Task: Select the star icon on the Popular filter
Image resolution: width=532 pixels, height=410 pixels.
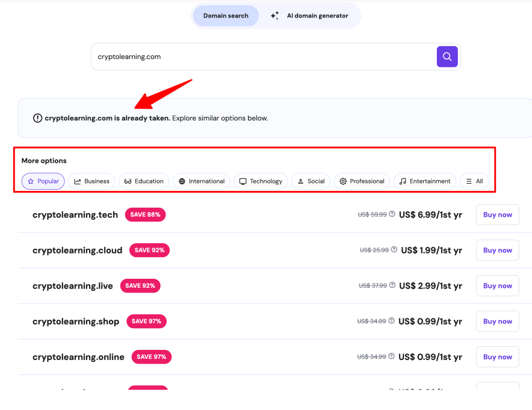Action: (30, 181)
